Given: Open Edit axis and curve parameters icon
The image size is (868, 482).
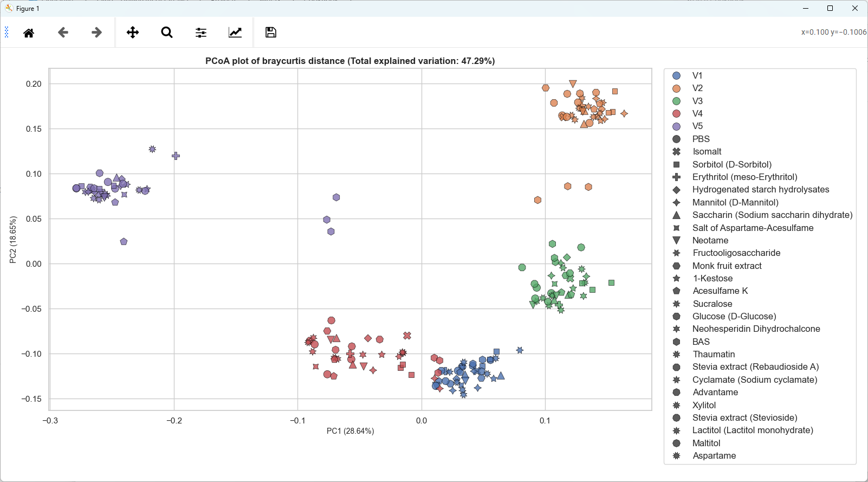Looking at the screenshot, I should (x=235, y=33).
